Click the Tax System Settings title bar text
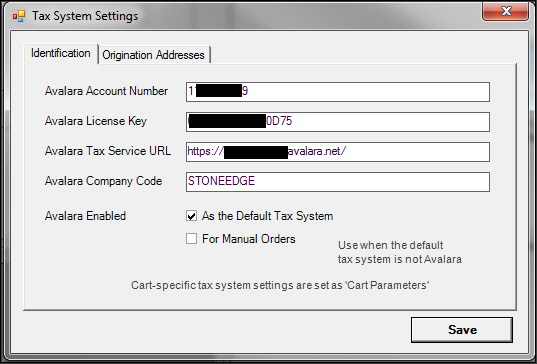Image resolution: width=537 pixels, height=364 pixels. point(85,16)
